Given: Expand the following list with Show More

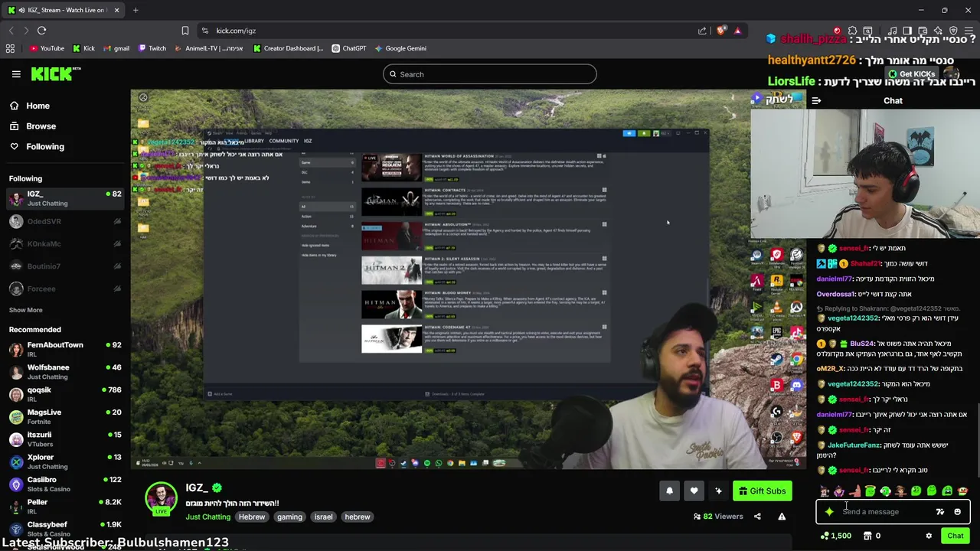Looking at the screenshot, I should click(25, 310).
